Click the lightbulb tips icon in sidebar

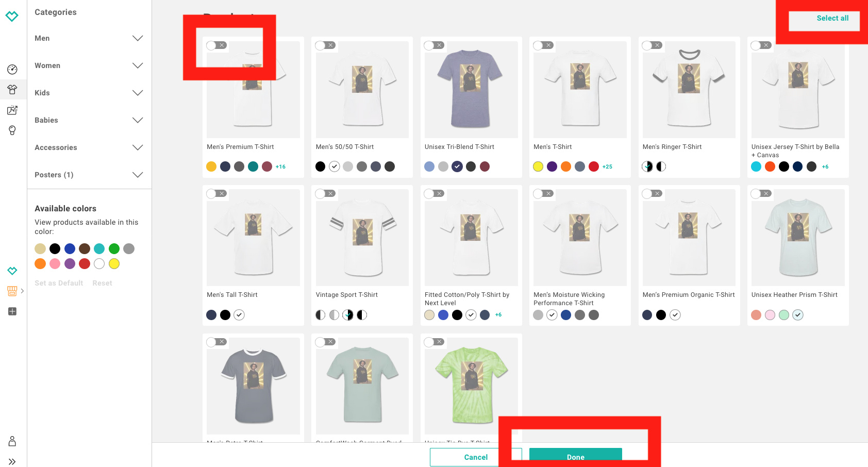12,130
